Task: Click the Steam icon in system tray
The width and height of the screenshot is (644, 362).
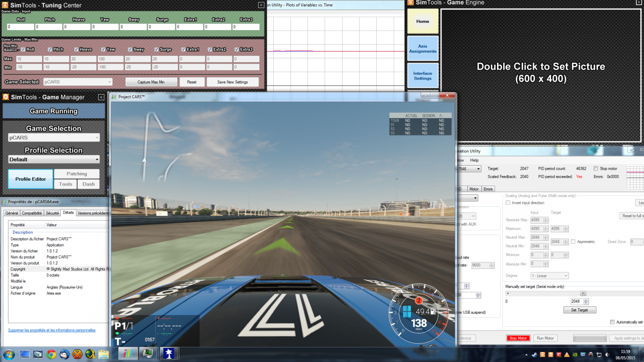Action: point(534,355)
